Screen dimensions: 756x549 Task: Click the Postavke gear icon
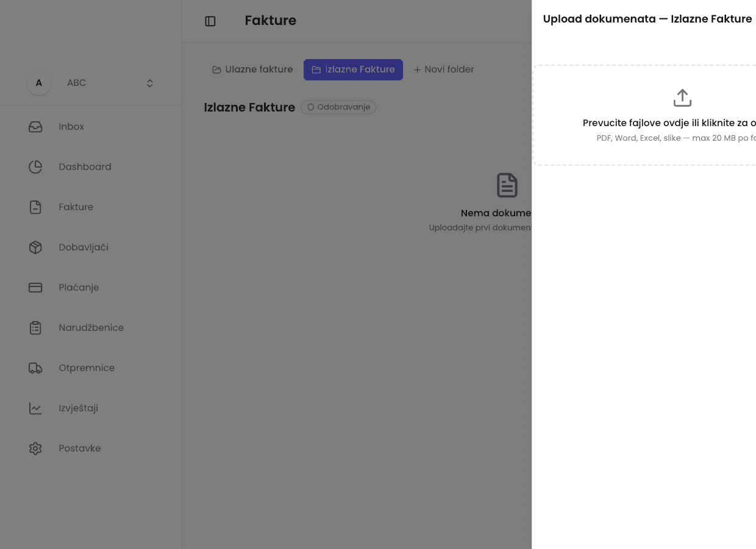click(x=35, y=448)
